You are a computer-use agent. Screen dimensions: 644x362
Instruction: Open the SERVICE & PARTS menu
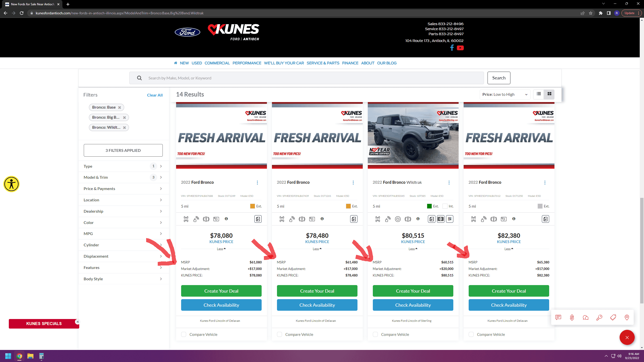[323, 63]
